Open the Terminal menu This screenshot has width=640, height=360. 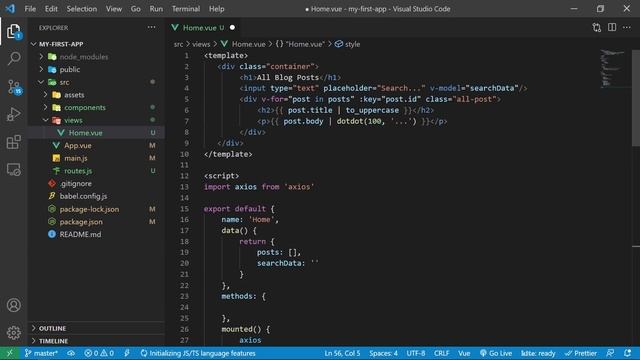click(186, 9)
